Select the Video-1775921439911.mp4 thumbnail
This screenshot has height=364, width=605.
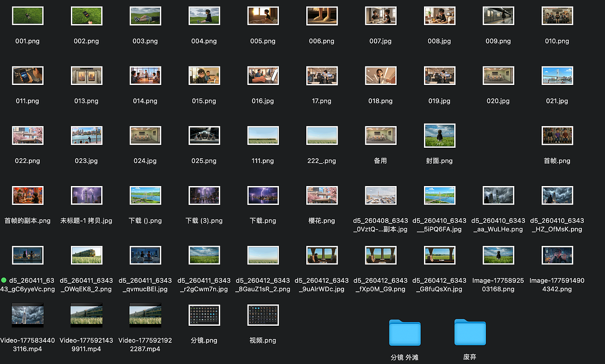coord(86,315)
